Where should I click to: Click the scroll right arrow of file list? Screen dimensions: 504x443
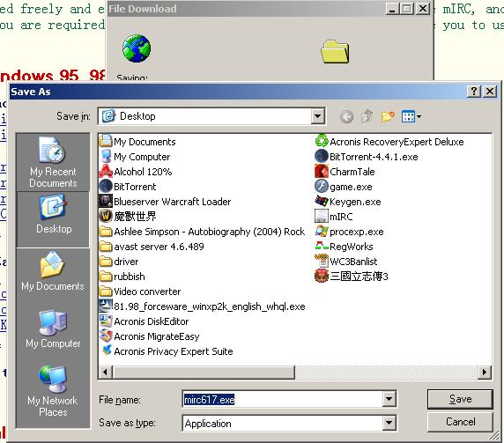tap(485, 373)
